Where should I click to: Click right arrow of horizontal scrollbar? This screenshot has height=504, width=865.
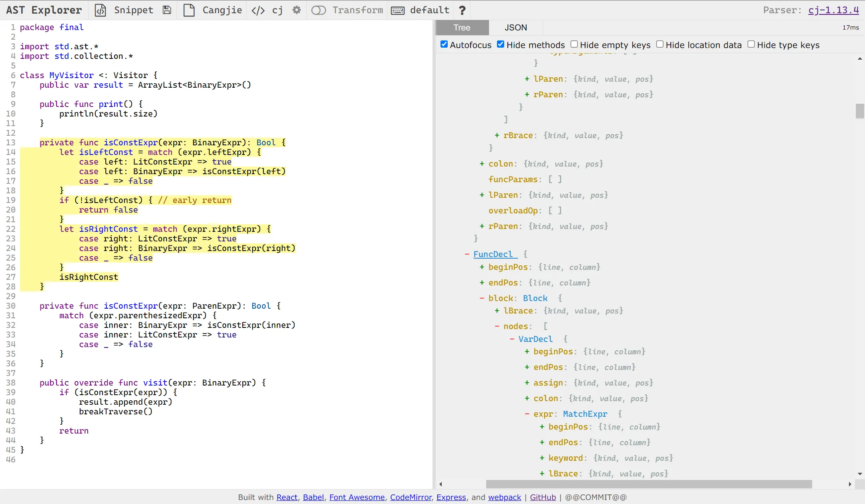tap(850, 484)
